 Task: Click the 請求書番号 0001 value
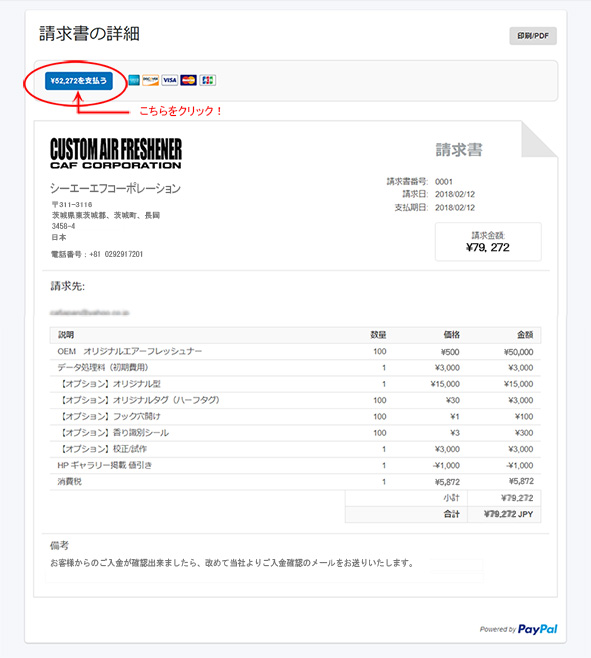click(444, 182)
